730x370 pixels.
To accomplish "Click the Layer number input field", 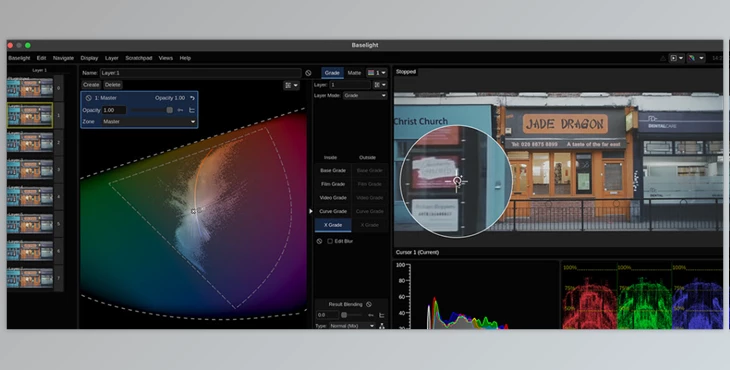I will 350,85.
